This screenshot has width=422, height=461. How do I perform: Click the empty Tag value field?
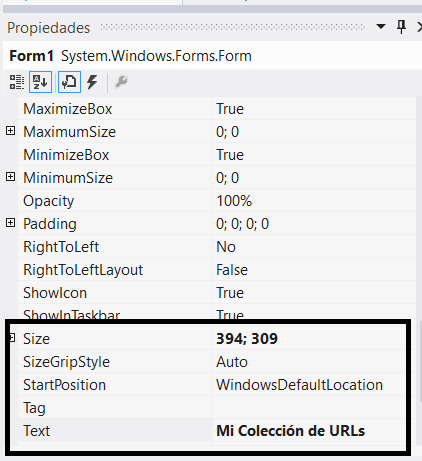(309, 408)
